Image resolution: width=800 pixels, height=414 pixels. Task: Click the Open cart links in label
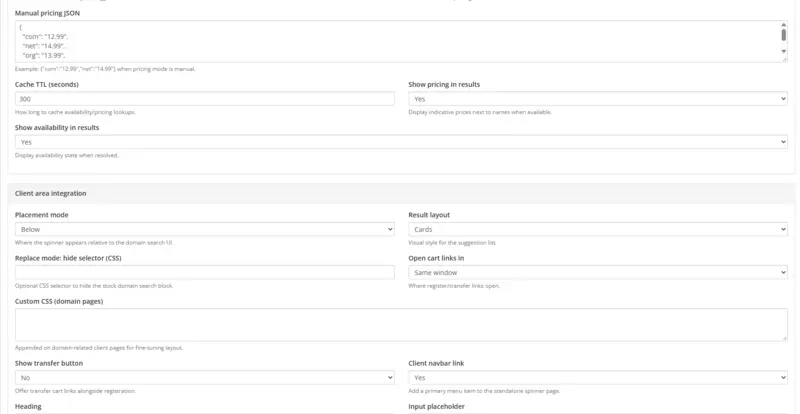(436, 258)
